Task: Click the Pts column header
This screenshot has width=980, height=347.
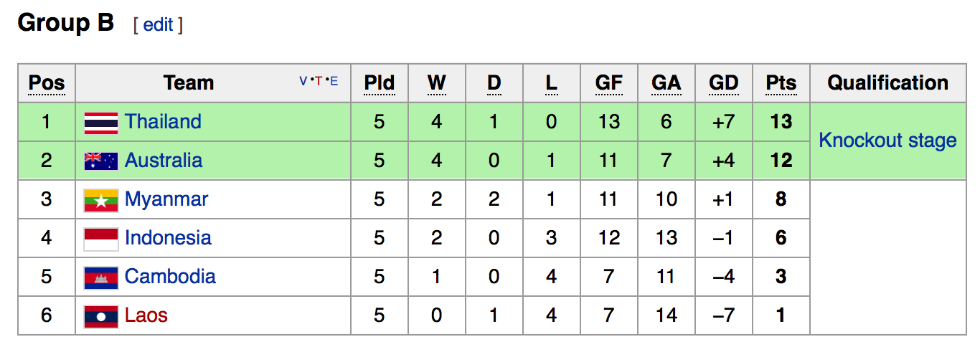Action: [781, 83]
